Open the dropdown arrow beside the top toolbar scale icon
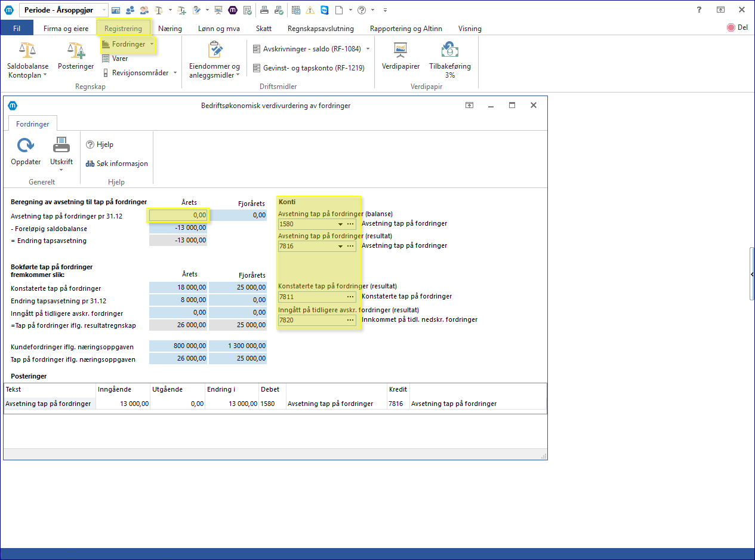Viewport: 755px width, 560px height. point(170,10)
